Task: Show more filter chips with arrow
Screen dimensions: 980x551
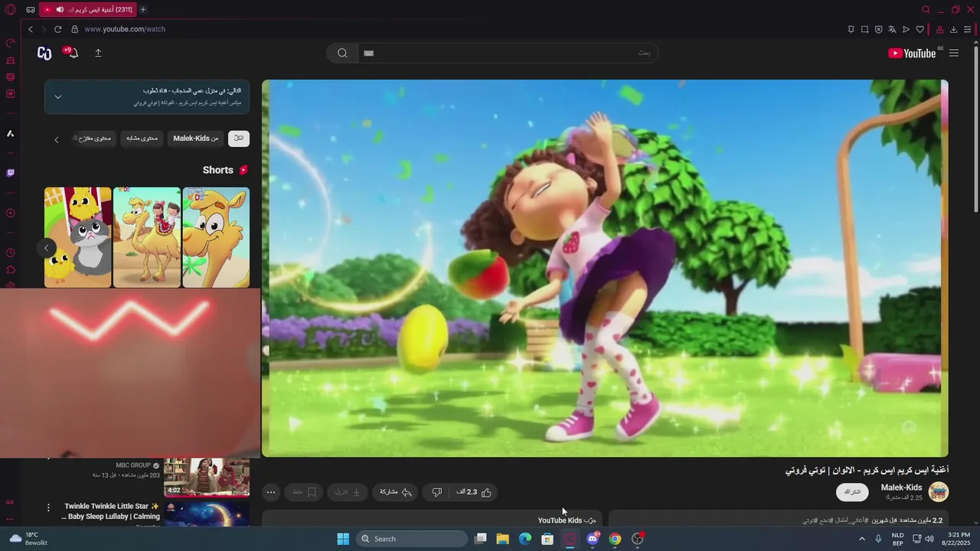Action: 56,139
